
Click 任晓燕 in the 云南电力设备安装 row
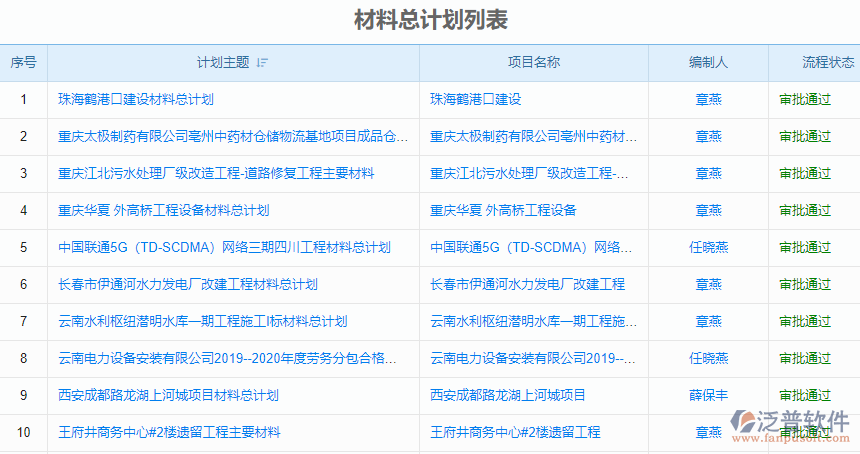(709, 359)
